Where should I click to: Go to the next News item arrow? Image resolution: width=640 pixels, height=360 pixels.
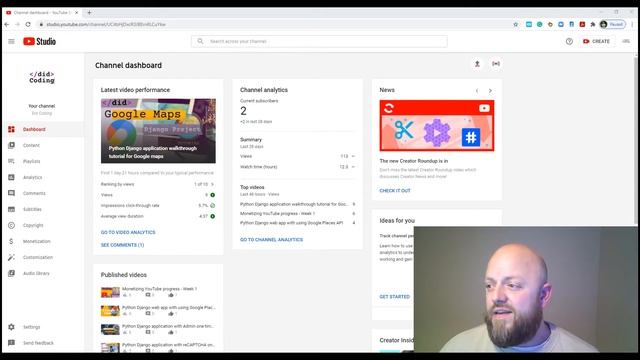coord(490,91)
